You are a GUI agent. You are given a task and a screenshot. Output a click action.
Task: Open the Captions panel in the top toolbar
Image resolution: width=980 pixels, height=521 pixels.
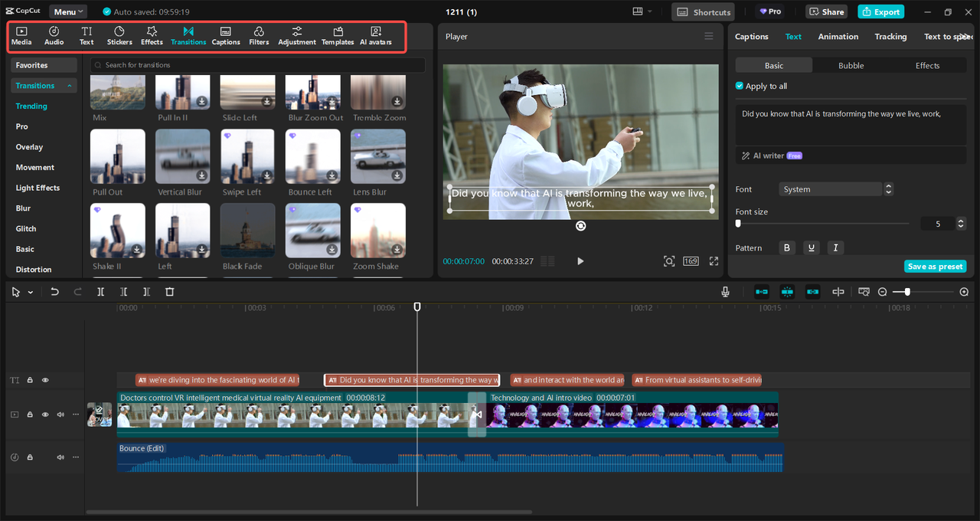tap(226, 35)
